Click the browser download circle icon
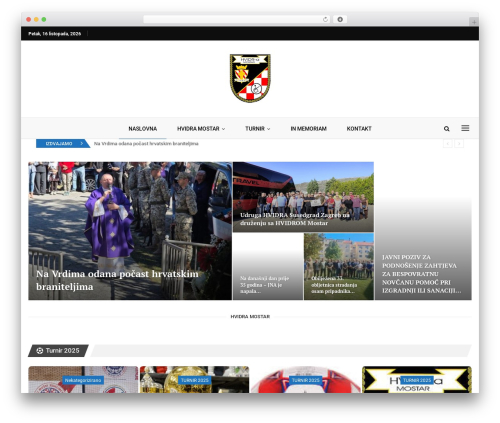Image resolution: width=500 pixels, height=423 pixels. [x=340, y=20]
